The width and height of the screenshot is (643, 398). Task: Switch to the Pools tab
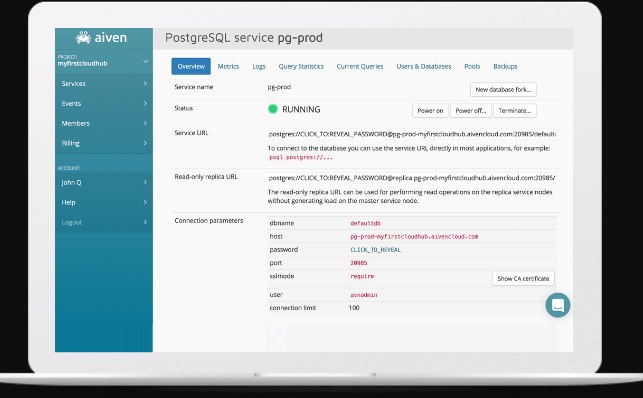tap(472, 66)
